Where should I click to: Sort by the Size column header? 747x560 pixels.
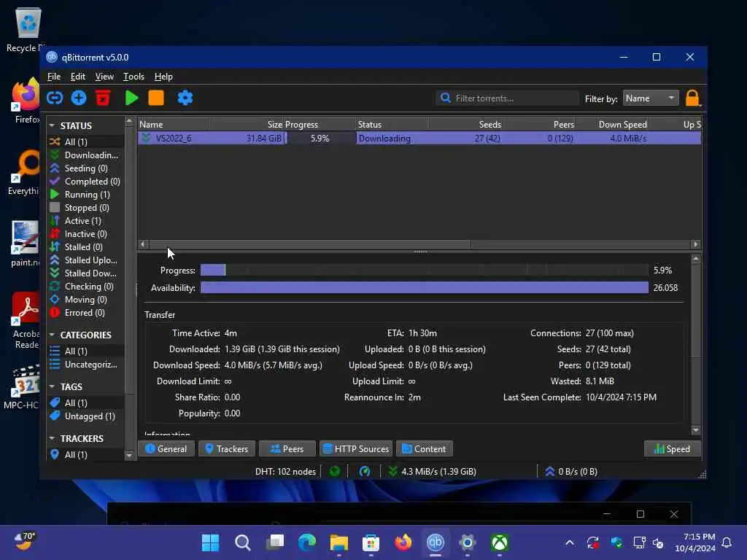247,124
